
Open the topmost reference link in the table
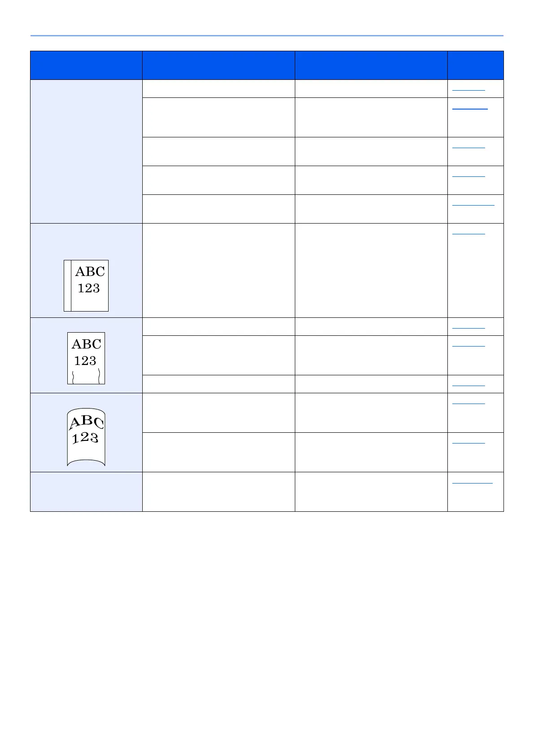click(x=468, y=90)
